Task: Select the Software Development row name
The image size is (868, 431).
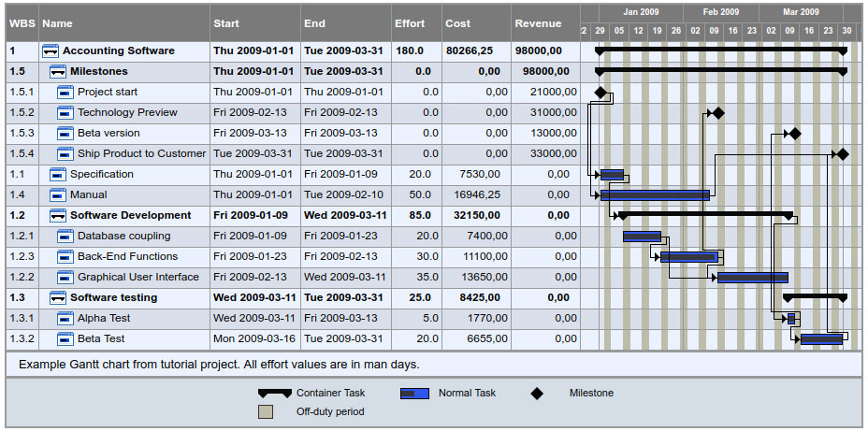Action: [131, 215]
